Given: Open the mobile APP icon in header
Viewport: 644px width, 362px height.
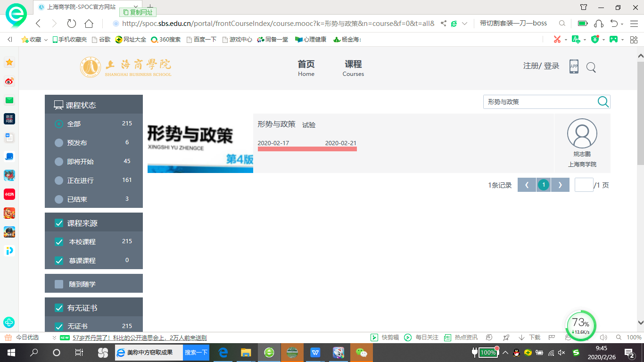Looking at the screenshot, I should click(x=574, y=66).
